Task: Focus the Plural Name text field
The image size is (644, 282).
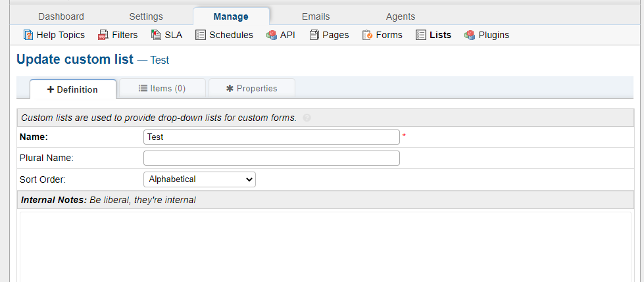Action: (272, 158)
